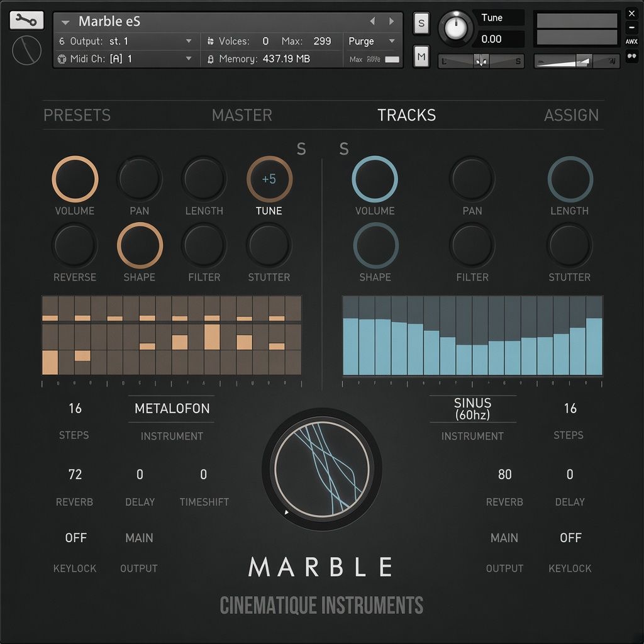Image resolution: width=644 pixels, height=644 pixels.
Task: Open the wrench instrument edit icon
Action: pyautogui.click(x=26, y=20)
